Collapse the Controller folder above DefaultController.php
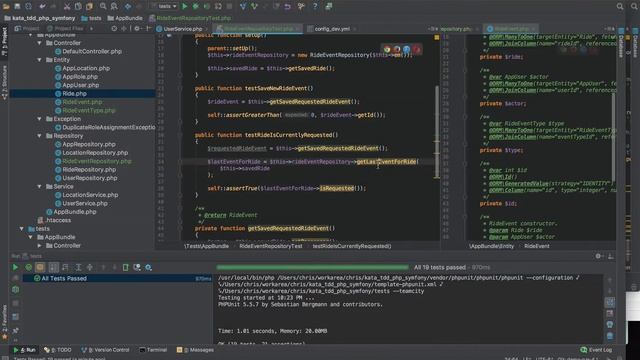Image resolution: width=640 pixels, height=360 pixels. 40,43
